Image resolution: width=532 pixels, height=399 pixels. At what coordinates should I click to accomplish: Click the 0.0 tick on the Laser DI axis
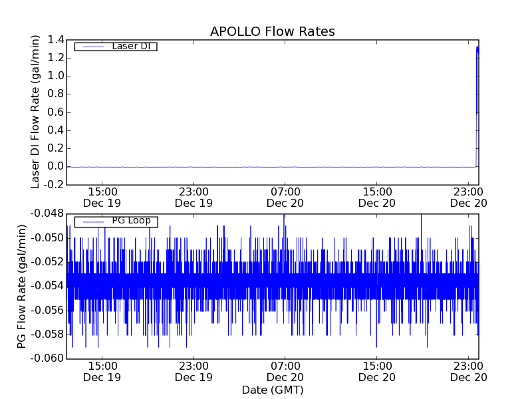coord(56,166)
